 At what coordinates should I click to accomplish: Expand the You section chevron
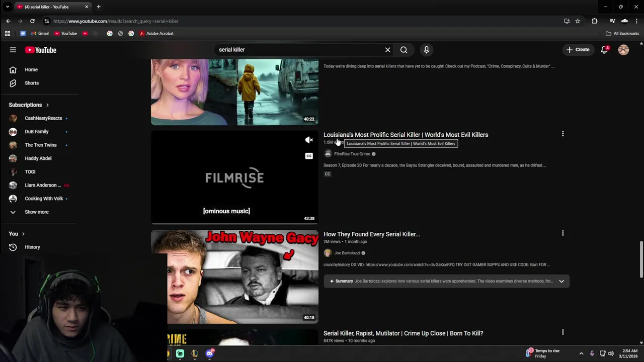click(23, 234)
